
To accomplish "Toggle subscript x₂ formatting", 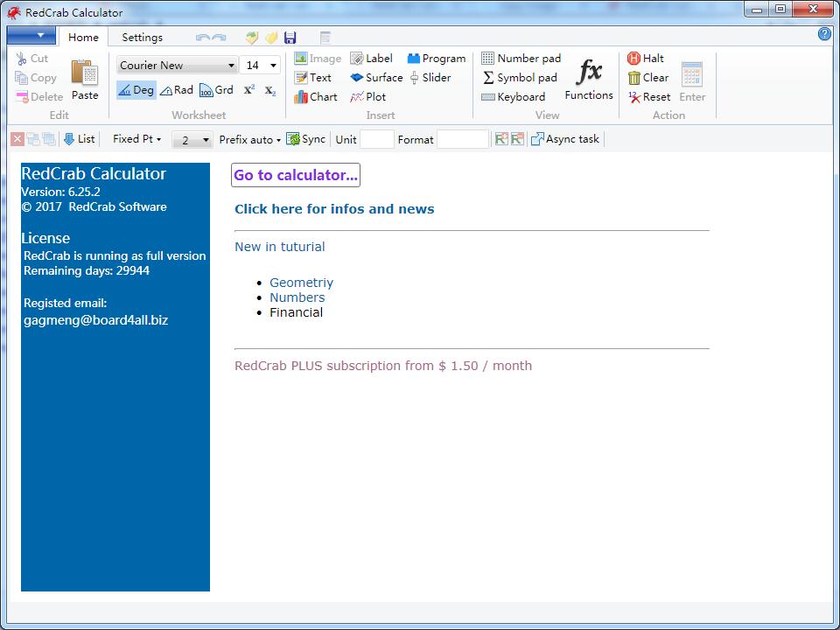I will tap(270, 90).
